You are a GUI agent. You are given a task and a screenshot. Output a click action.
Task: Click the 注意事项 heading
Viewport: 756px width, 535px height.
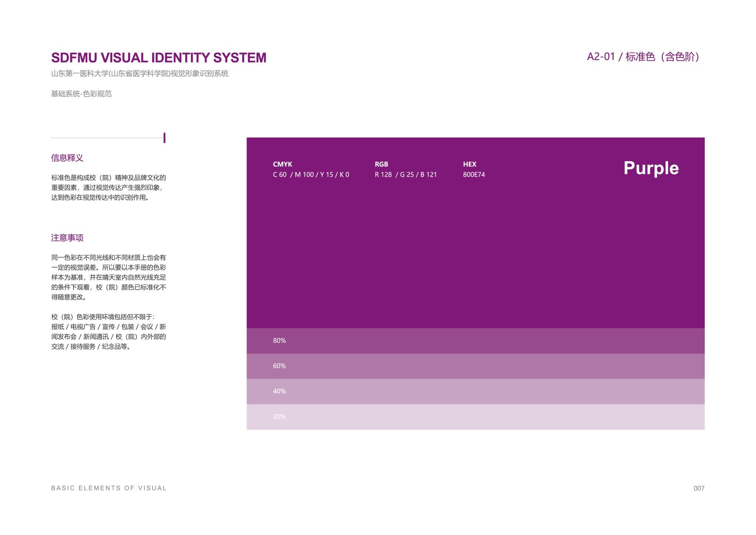pyautogui.click(x=67, y=238)
